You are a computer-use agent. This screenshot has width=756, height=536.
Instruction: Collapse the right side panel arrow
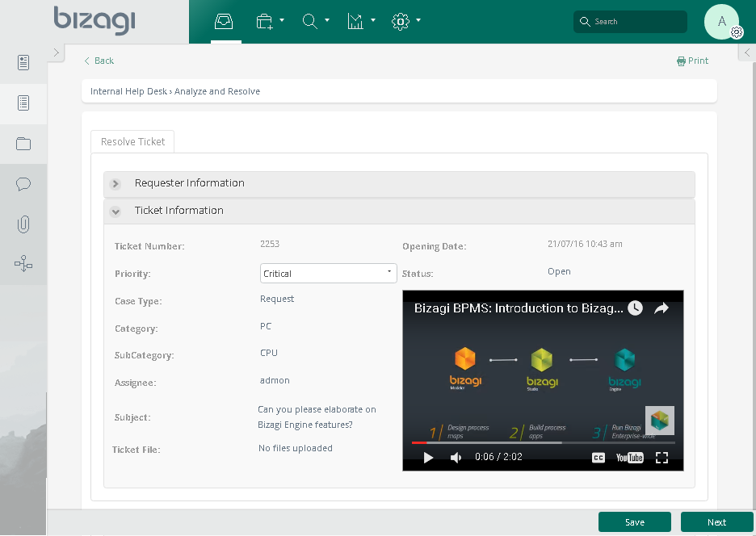coord(747,52)
